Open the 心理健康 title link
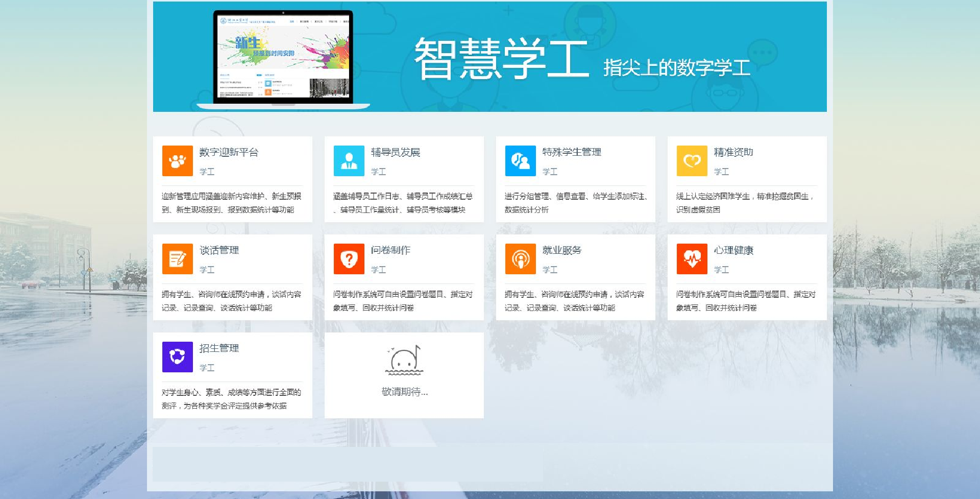Viewport: 980px width, 499px height. pos(733,250)
